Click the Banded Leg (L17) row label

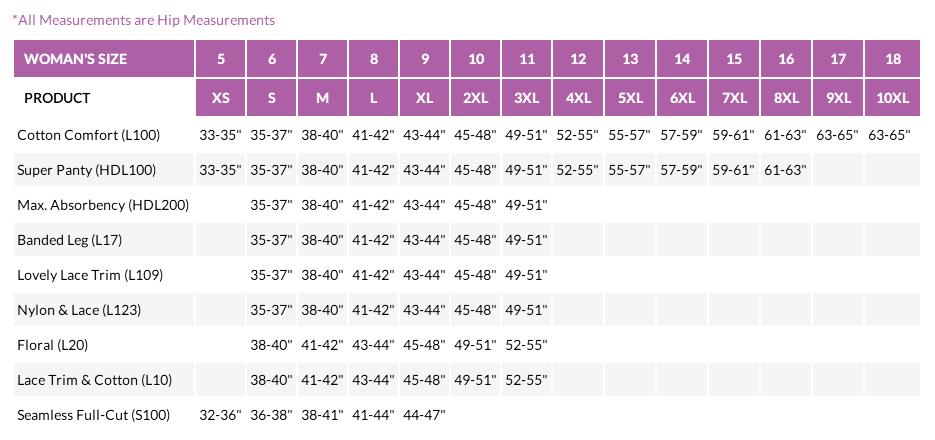[x=69, y=240]
